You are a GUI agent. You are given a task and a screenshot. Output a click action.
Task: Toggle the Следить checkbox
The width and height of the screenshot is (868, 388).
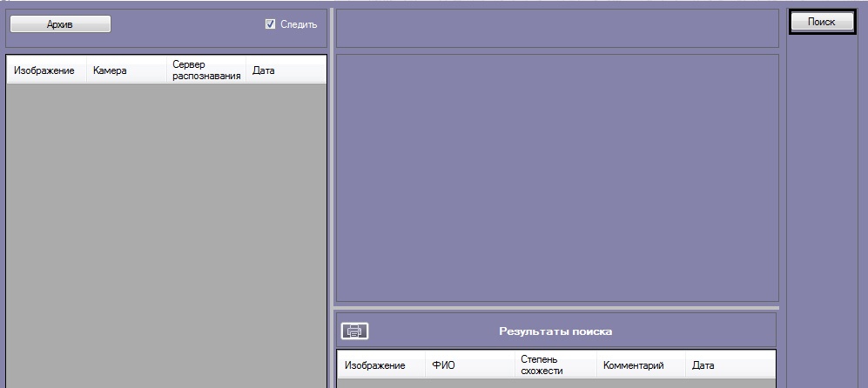coord(270,24)
